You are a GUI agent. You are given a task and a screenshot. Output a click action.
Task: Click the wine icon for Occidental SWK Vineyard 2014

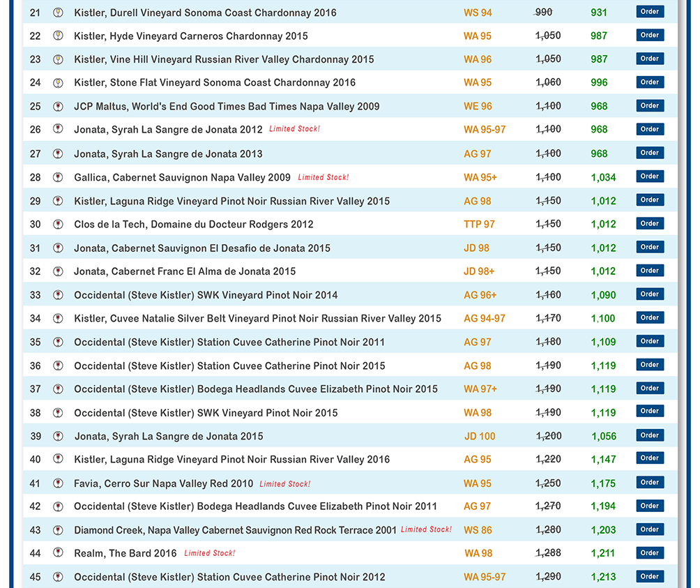click(x=58, y=294)
